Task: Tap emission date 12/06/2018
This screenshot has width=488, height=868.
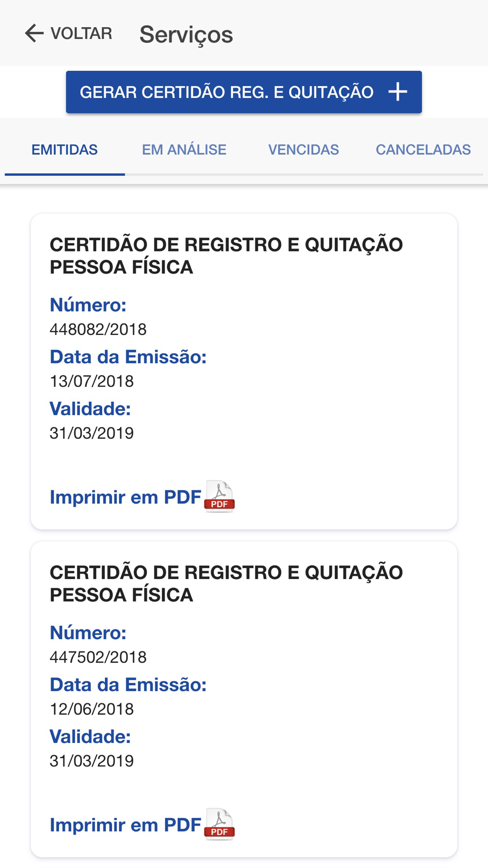Action: (92, 709)
